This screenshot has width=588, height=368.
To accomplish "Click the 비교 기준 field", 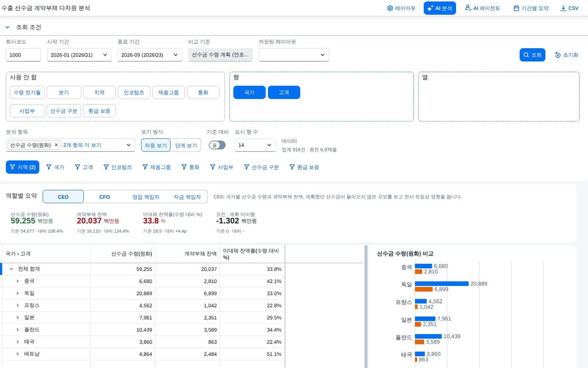I will (x=220, y=55).
